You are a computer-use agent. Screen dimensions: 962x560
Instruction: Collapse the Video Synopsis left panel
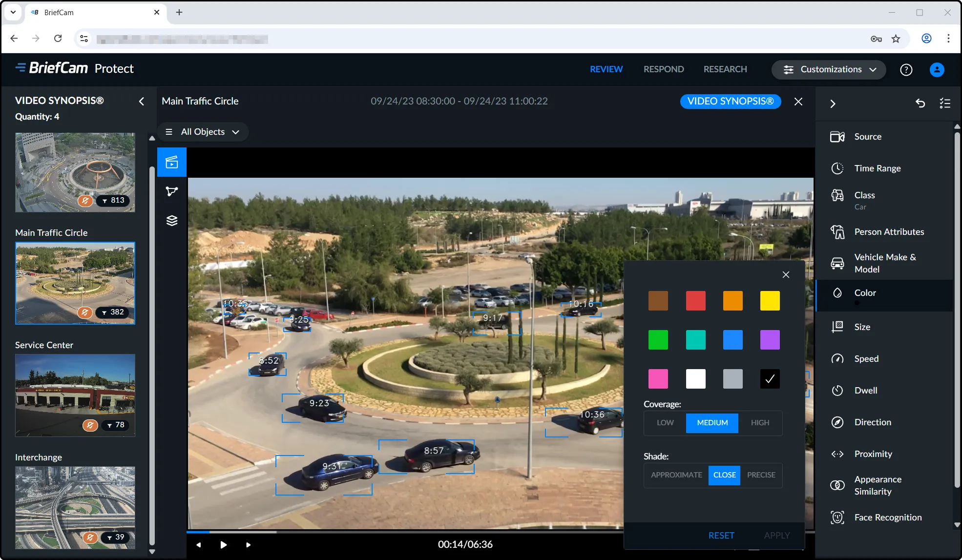pos(142,102)
